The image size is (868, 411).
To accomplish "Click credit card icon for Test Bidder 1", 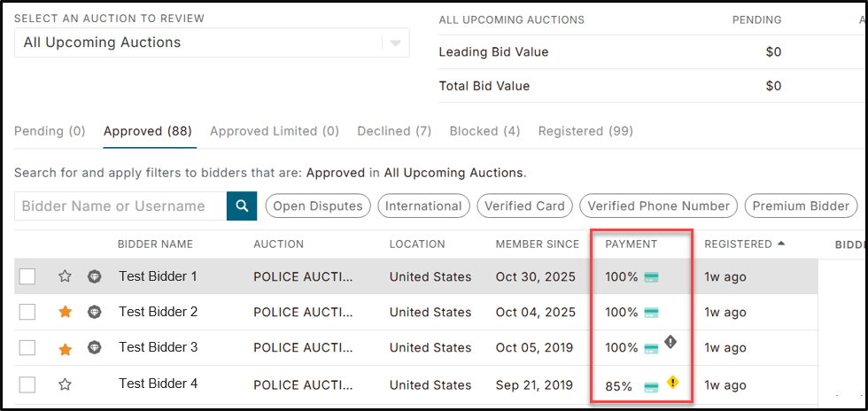I will (x=652, y=277).
